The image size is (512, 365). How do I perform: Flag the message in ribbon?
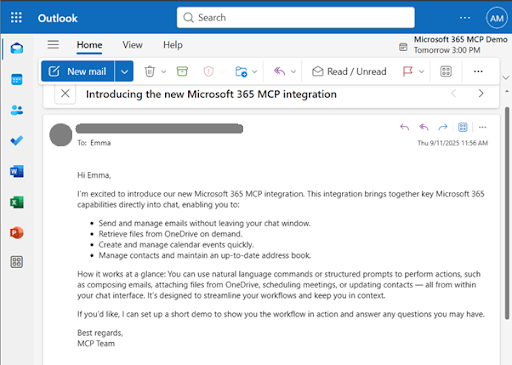click(408, 71)
